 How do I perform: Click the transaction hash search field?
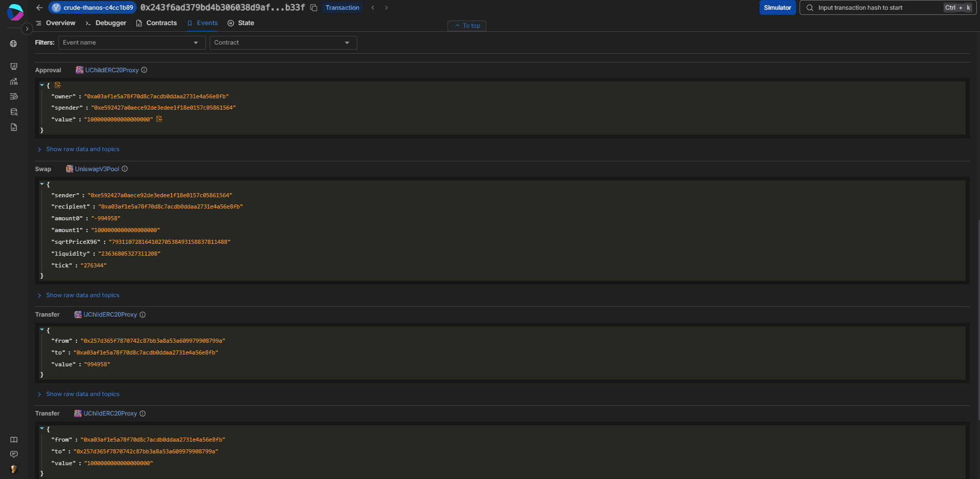point(877,8)
